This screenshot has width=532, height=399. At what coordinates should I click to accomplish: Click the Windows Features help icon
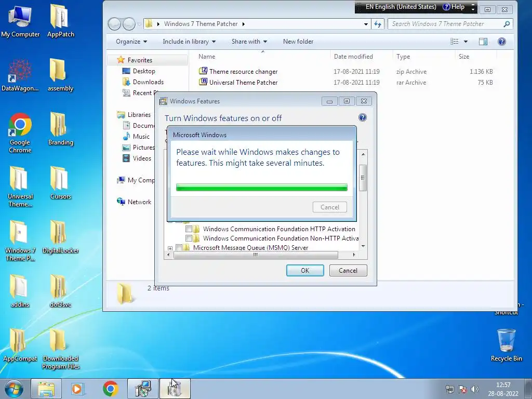click(362, 117)
